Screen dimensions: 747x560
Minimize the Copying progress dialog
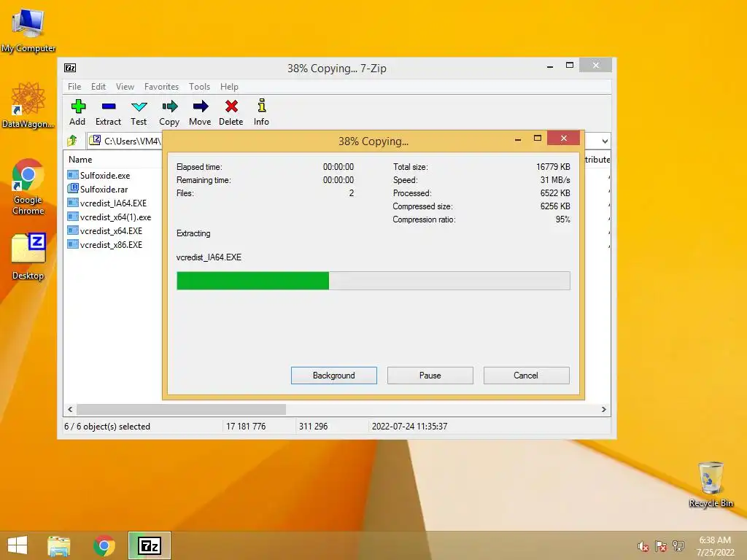click(x=518, y=139)
